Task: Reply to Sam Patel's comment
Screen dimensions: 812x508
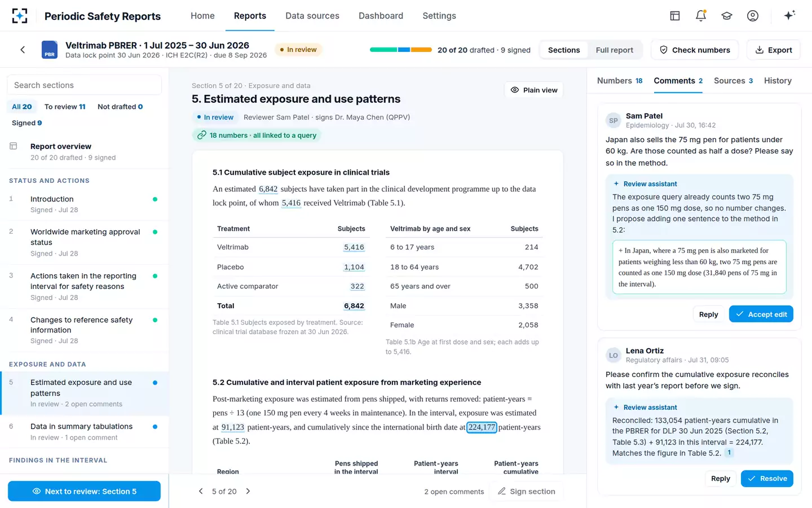Action: tap(708, 314)
